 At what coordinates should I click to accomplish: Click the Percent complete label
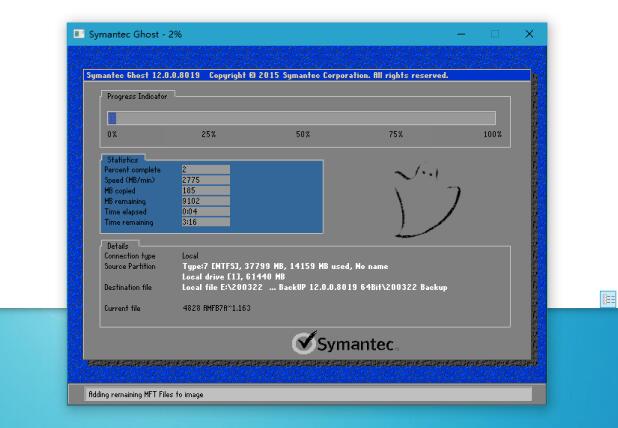132,170
